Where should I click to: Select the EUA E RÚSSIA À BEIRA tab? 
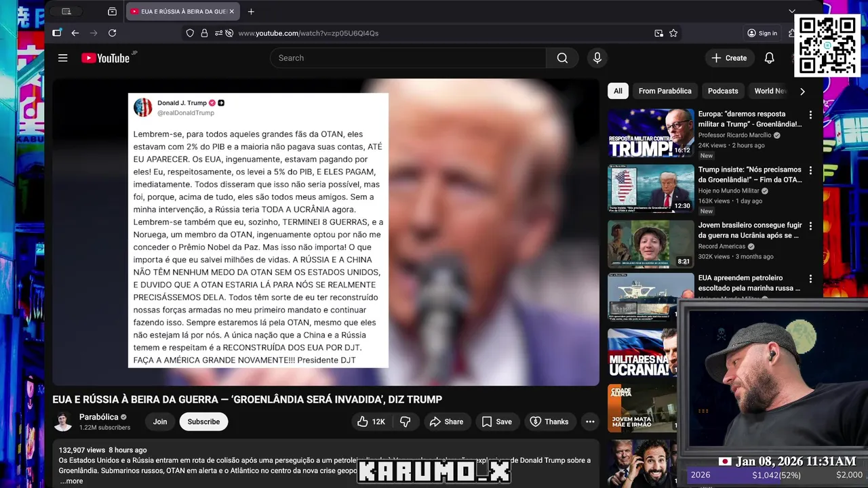(182, 12)
